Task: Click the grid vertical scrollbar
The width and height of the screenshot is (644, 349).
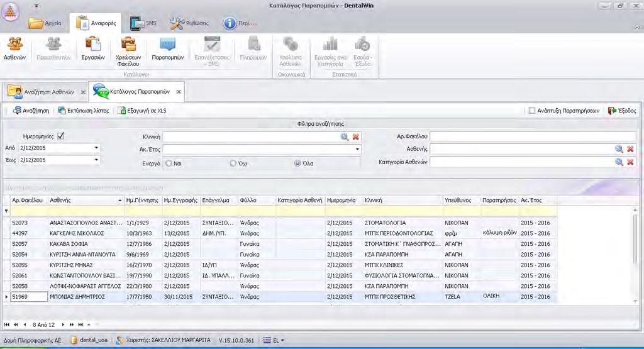Action: pos(635,255)
